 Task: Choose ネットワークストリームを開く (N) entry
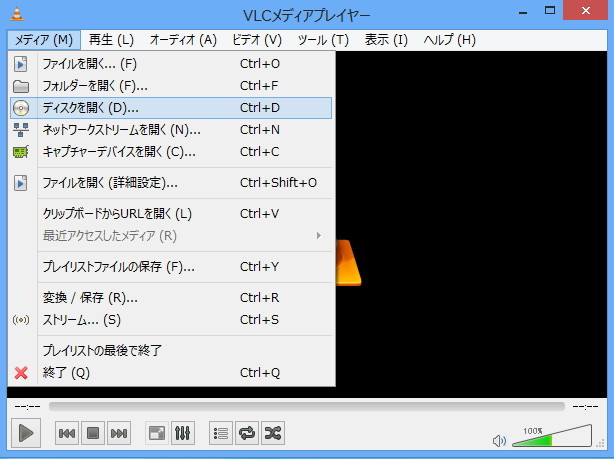(121, 129)
